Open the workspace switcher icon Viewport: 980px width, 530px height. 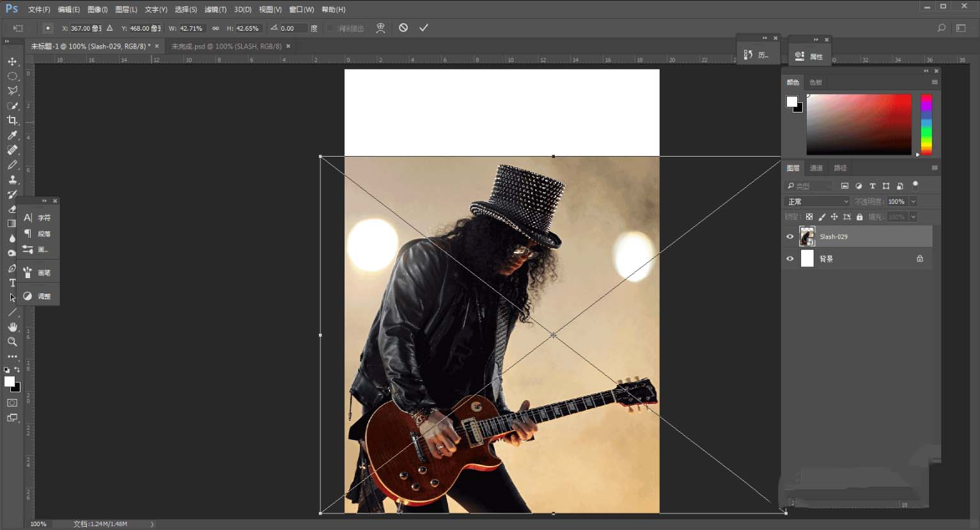pyautogui.click(x=961, y=28)
